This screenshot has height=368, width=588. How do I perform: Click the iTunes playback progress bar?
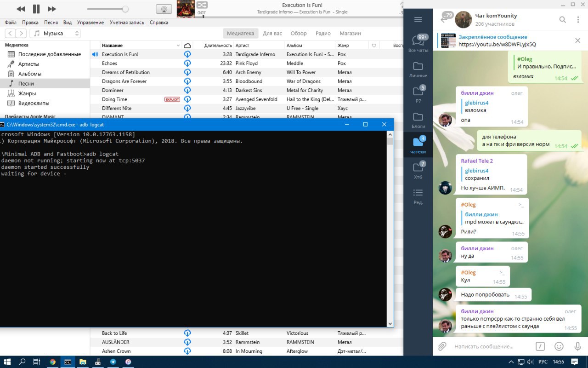pyautogui.click(x=301, y=17)
